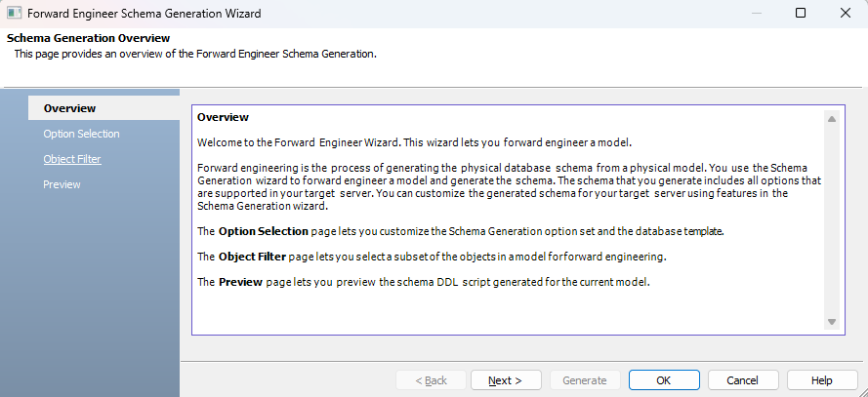868x397 pixels.
Task: Click the disabled < Back button
Action: pos(431,380)
